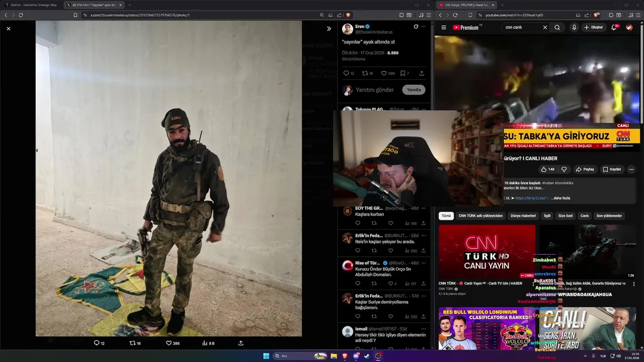
Task: Open Brave Shields icon in X window
Action: tap(348, 15)
